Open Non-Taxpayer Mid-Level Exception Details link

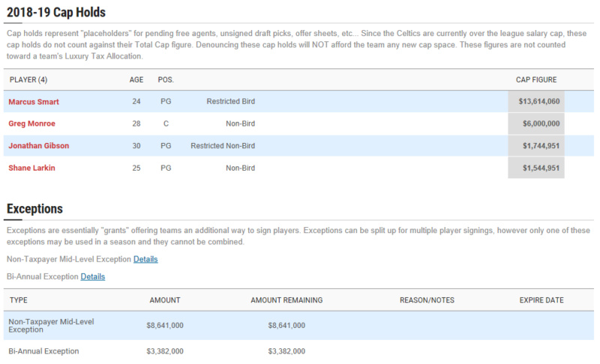click(x=145, y=259)
